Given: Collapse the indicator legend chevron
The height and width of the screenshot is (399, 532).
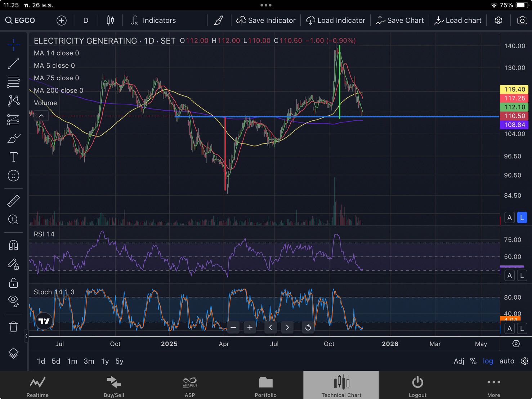Looking at the screenshot, I should (41, 116).
